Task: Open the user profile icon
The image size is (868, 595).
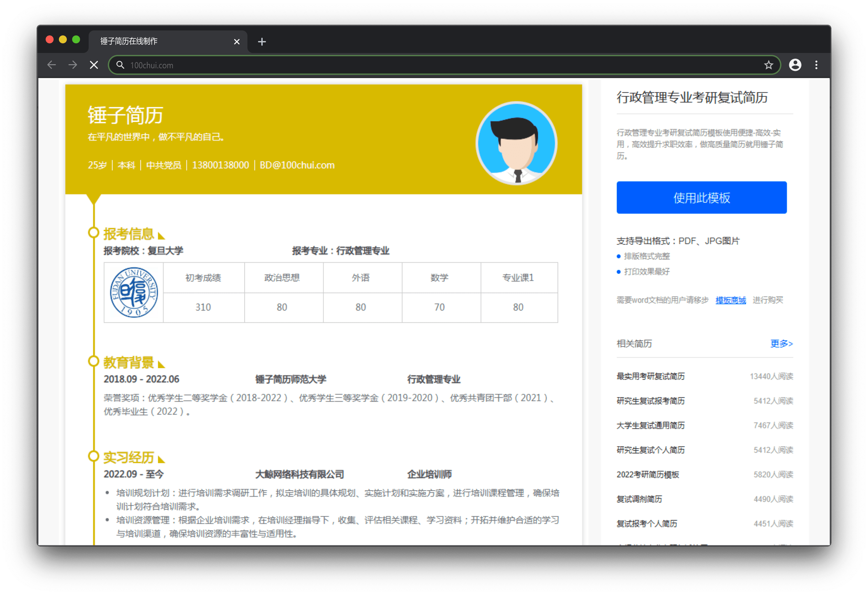Action: coord(795,65)
